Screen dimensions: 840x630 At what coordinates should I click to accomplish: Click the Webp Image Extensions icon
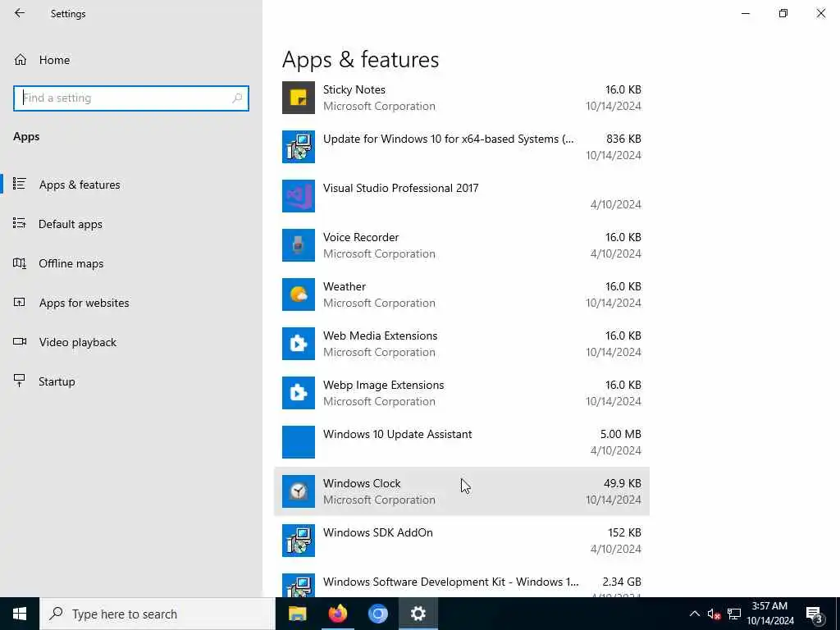(299, 393)
